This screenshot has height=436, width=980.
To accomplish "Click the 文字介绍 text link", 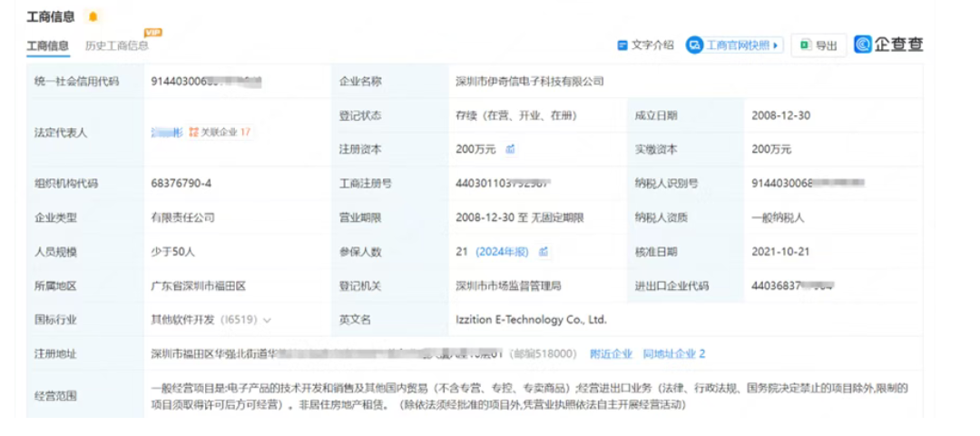I will click(652, 45).
